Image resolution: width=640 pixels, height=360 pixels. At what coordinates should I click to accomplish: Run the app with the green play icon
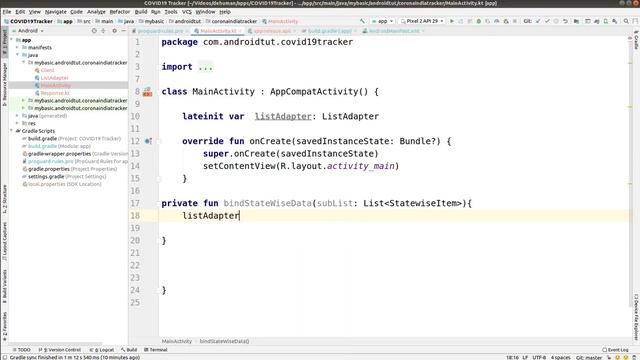452,21
